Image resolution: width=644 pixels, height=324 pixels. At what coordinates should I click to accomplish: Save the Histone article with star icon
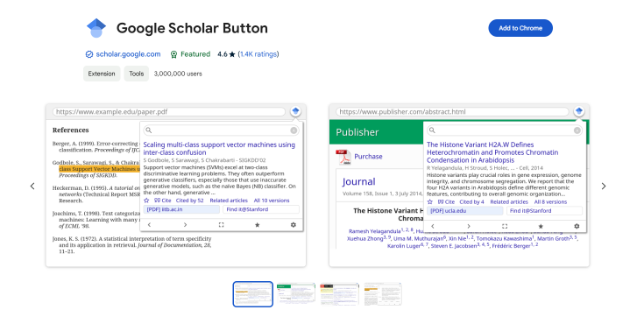pos(430,202)
